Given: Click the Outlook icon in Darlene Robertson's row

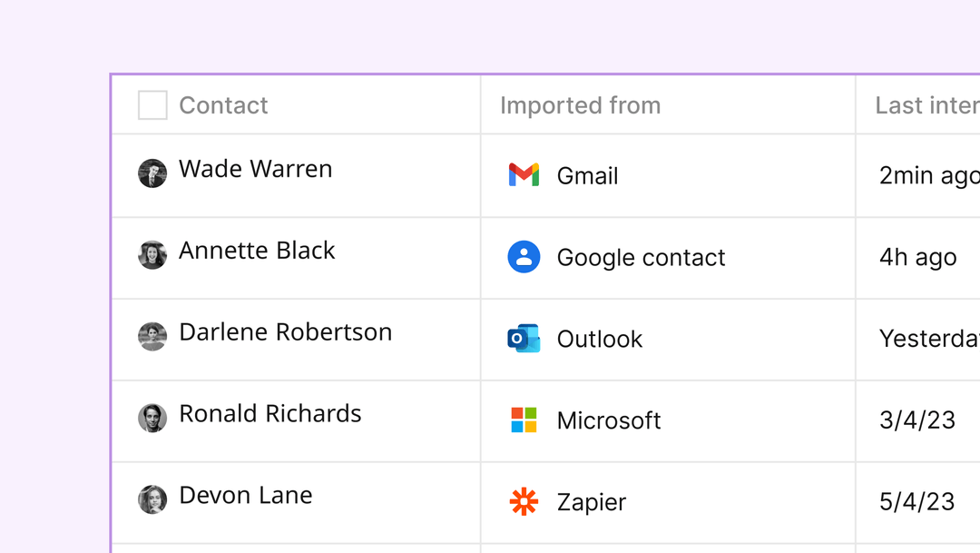Looking at the screenshot, I should [x=524, y=339].
